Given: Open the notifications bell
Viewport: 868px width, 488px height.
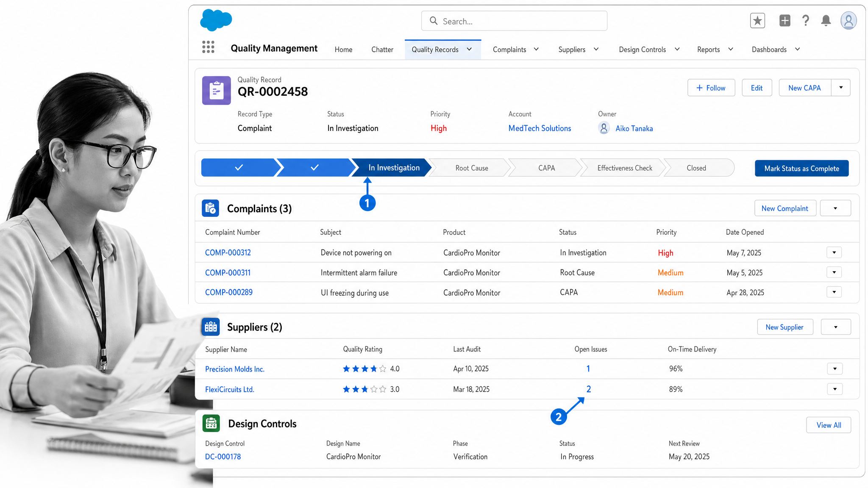Looking at the screenshot, I should tap(826, 20).
